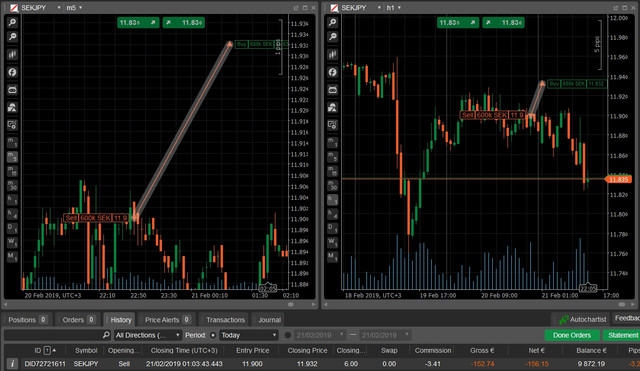Viewport: 640px width, 371px height.
Task: Open SEKJPY symbol dropdown in right chart
Action: coord(379,8)
